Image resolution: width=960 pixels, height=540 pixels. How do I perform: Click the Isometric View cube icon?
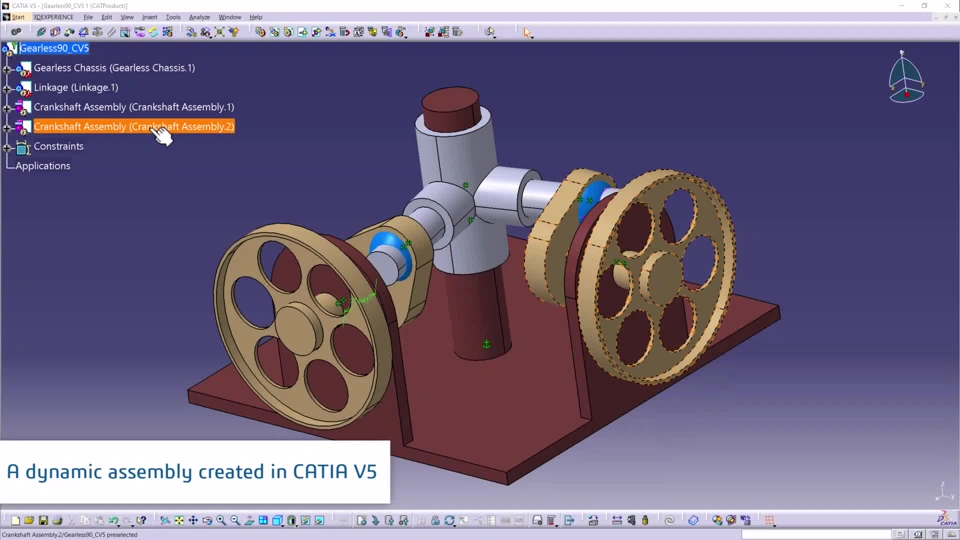[x=277, y=520]
